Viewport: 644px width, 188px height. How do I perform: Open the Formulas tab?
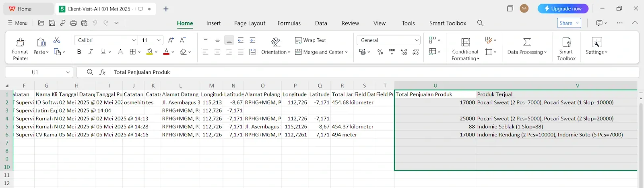pos(289,23)
